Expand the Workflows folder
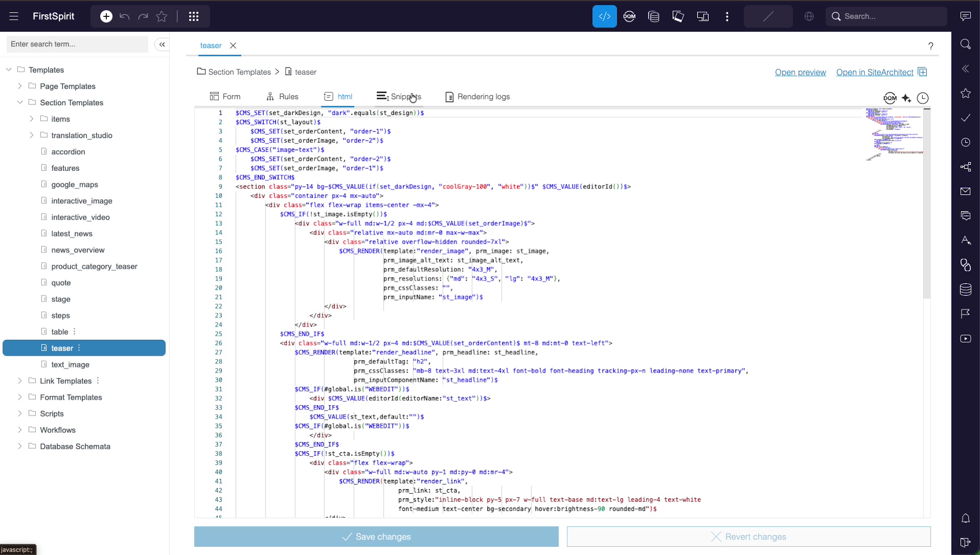Image resolution: width=980 pixels, height=555 pixels. 20,430
